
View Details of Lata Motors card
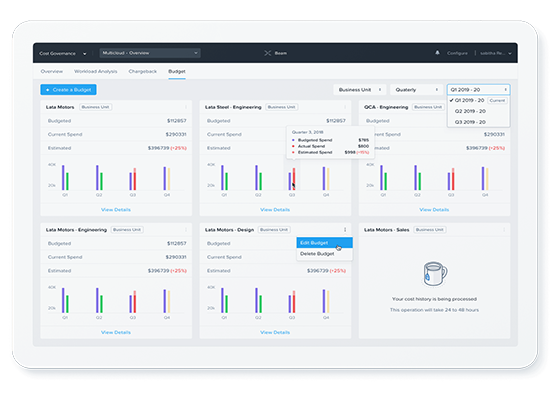coord(116,210)
